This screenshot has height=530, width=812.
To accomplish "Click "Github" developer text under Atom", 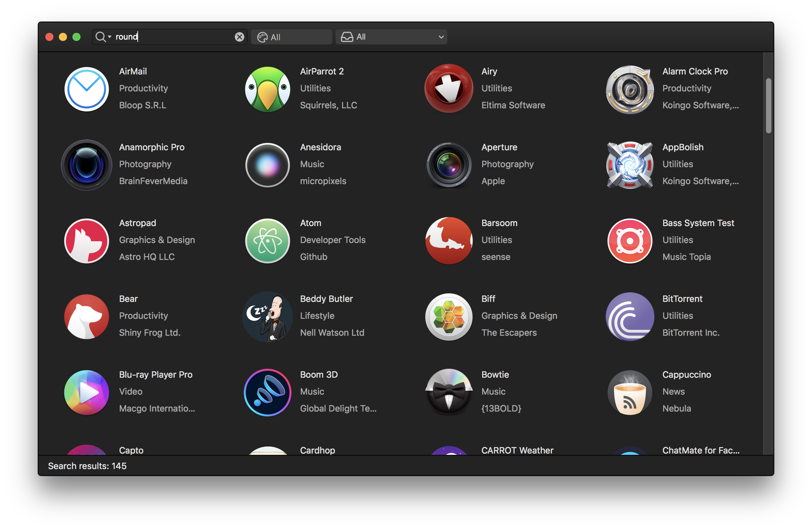I will tap(314, 257).
